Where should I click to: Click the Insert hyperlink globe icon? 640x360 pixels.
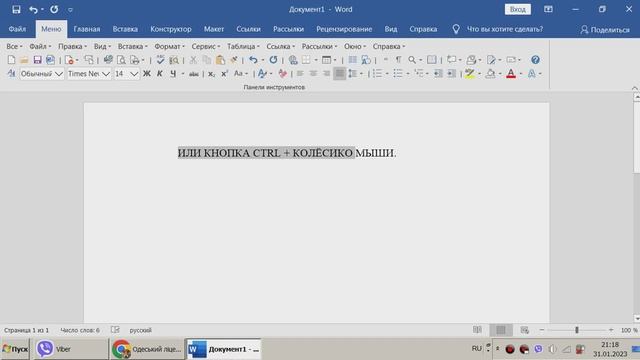click(293, 60)
